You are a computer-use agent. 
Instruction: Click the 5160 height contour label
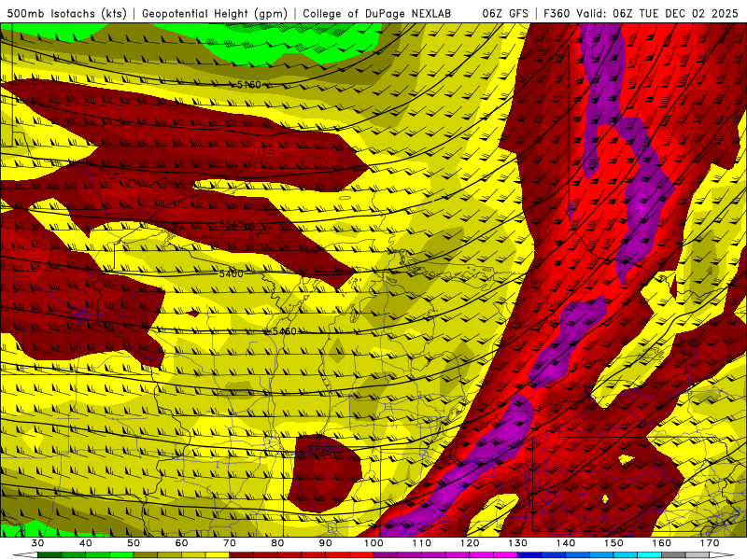coord(248,85)
